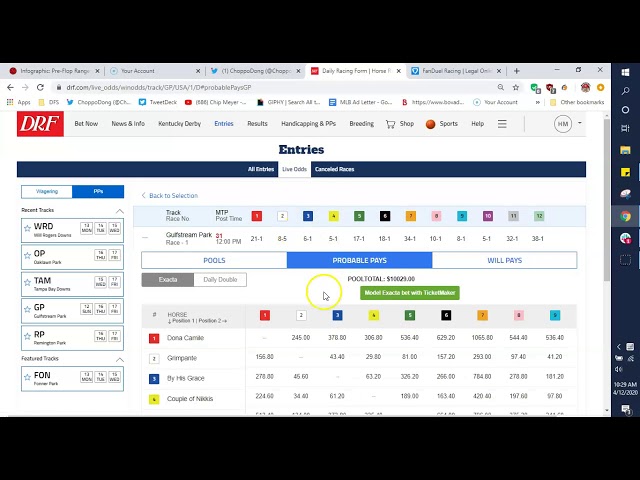Image resolution: width=640 pixels, height=480 pixels.
Task: Click the DRF logo
Action: (x=40, y=124)
